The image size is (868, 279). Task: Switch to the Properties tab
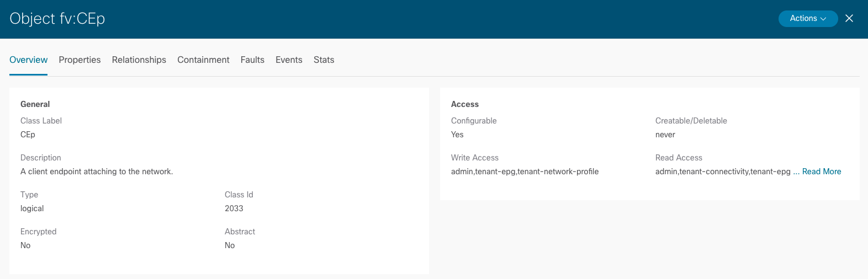[x=80, y=60]
